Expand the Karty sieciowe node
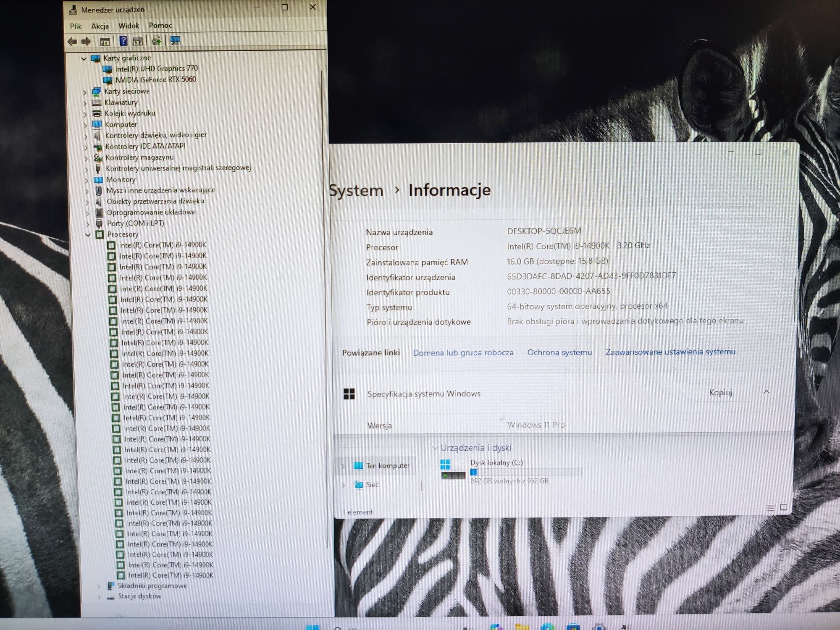Viewport: 840px width, 630px height. (x=84, y=92)
